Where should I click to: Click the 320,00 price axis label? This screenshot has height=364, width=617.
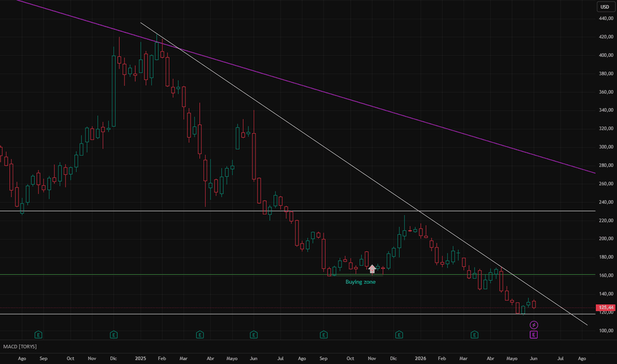606,128
